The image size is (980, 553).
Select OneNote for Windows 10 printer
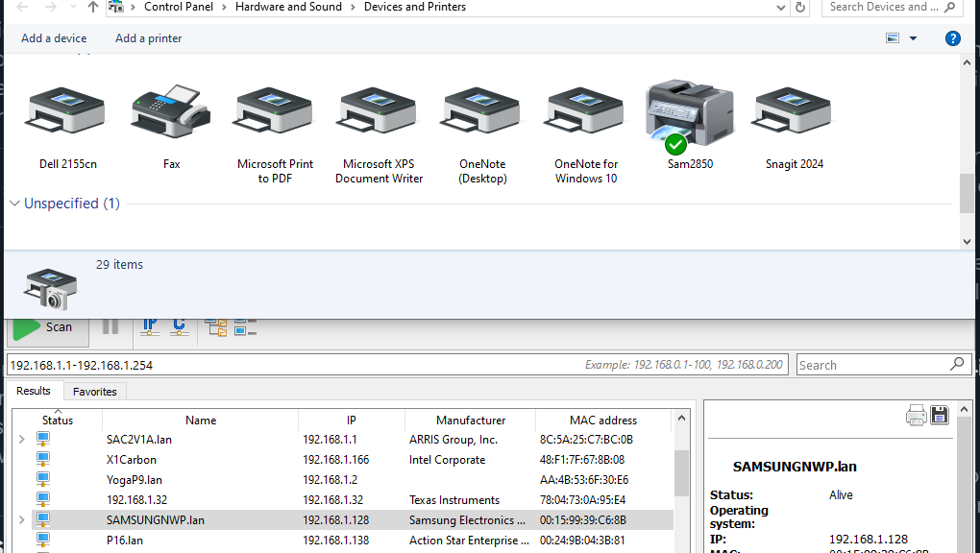point(584,110)
